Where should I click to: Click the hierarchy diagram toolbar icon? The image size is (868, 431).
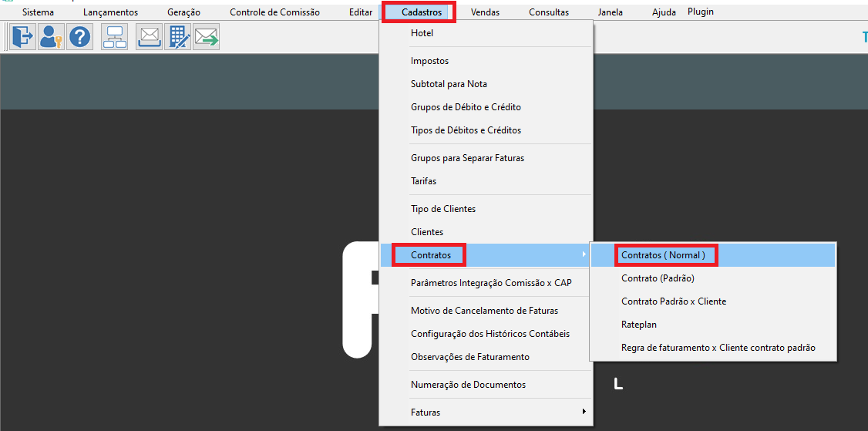115,37
